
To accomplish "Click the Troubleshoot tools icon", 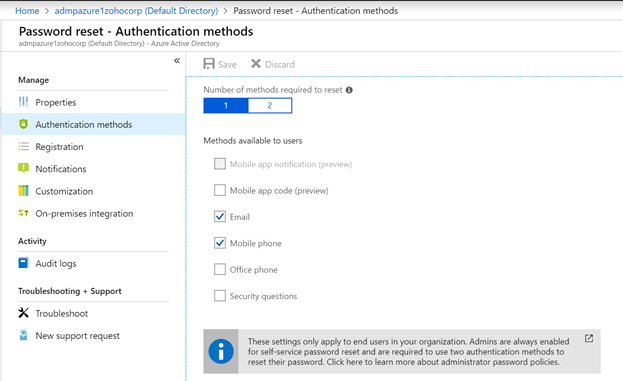I will pyautogui.click(x=23, y=313).
